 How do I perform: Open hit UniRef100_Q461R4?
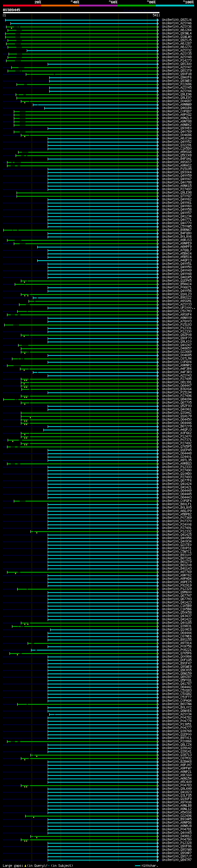[176, 108]
